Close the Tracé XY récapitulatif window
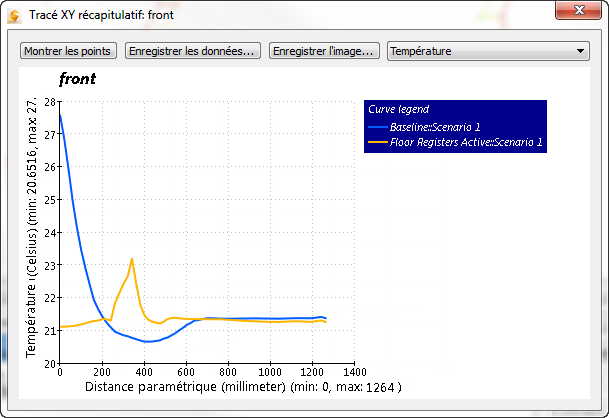The height and width of the screenshot is (418, 609). 578,10
